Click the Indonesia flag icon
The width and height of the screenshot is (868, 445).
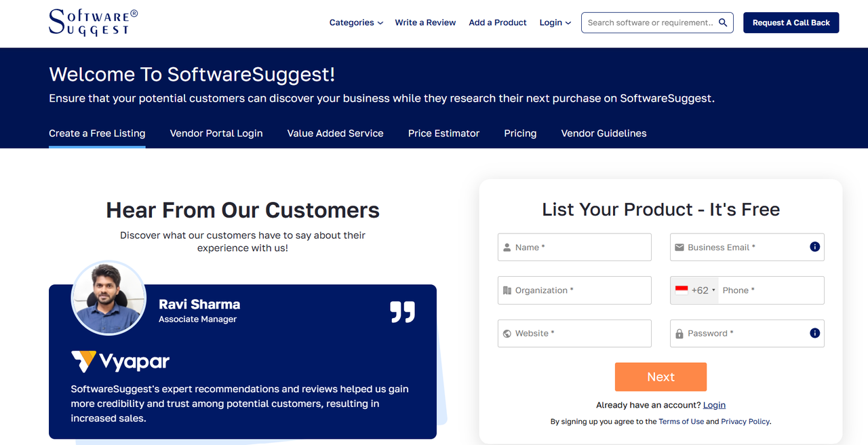pyautogui.click(x=682, y=290)
